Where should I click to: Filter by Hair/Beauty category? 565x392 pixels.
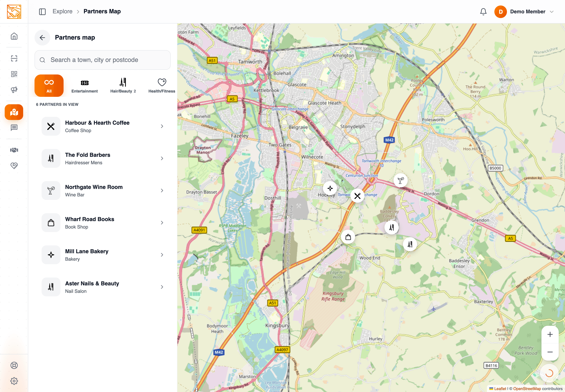coord(123,86)
